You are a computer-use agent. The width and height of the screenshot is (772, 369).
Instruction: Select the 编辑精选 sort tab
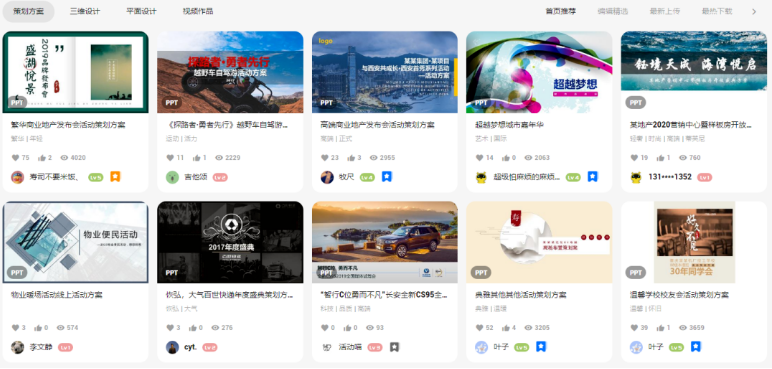point(612,11)
